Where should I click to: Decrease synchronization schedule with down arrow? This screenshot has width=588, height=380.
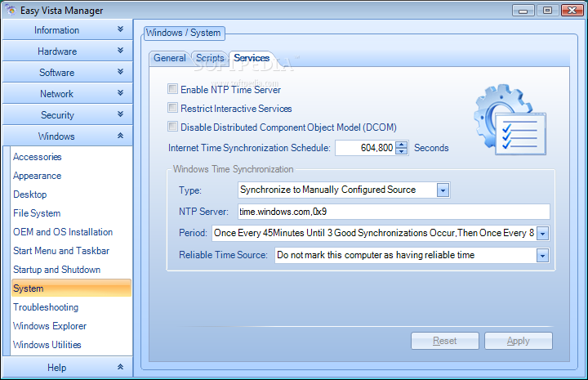tap(402, 151)
